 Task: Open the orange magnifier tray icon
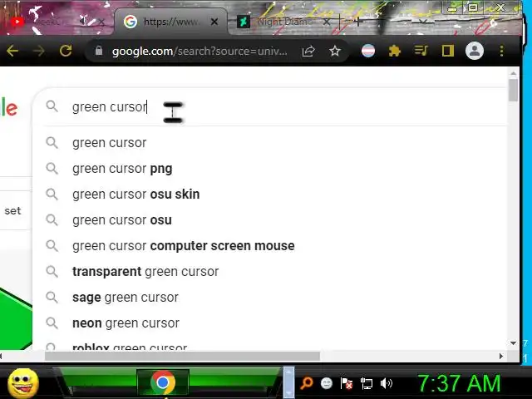(307, 383)
